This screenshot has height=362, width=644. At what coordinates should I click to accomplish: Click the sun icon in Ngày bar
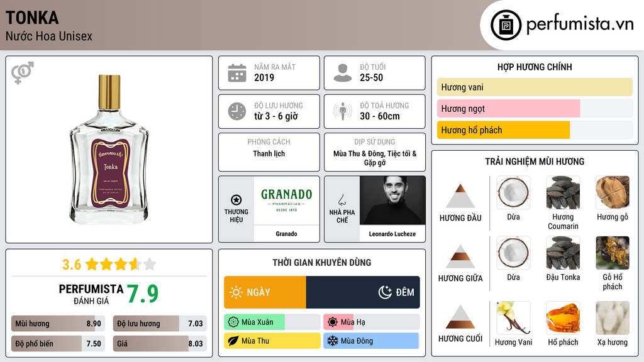[236, 292]
